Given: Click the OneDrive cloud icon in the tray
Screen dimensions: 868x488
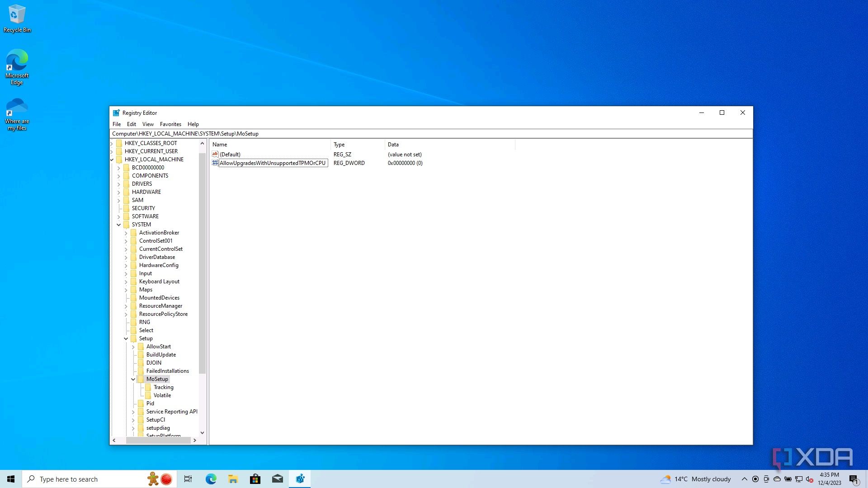Looking at the screenshot, I should [776, 479].
